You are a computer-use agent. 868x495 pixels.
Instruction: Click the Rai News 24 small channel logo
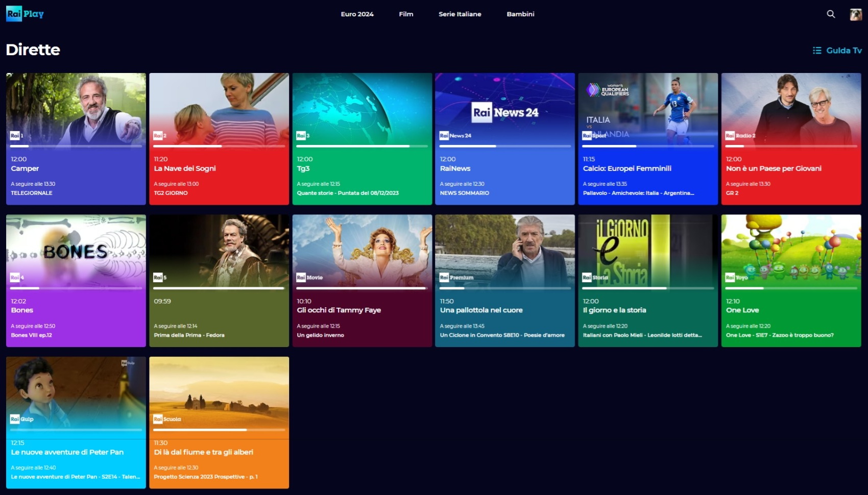coord(455,135)
